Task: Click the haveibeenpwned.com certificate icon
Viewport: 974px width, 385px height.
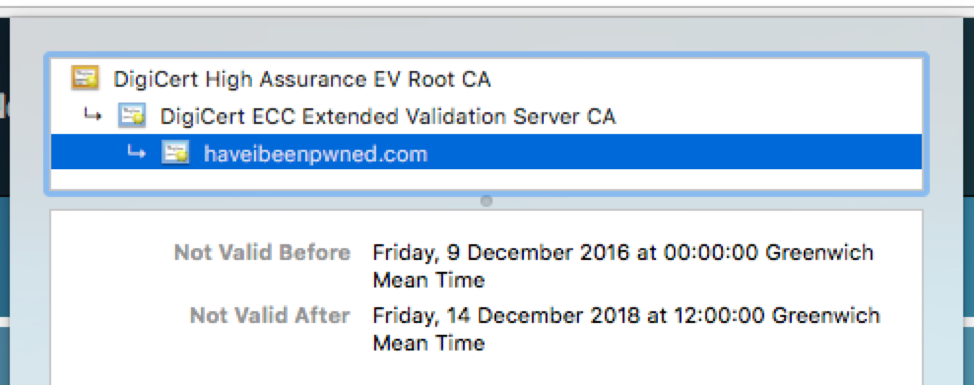Action: [175, 152]
